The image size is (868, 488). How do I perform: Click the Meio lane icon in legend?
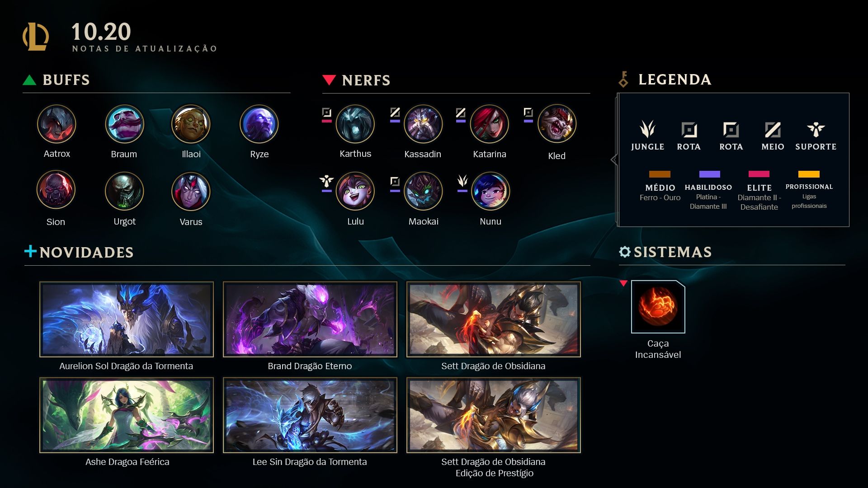(773, 130)
